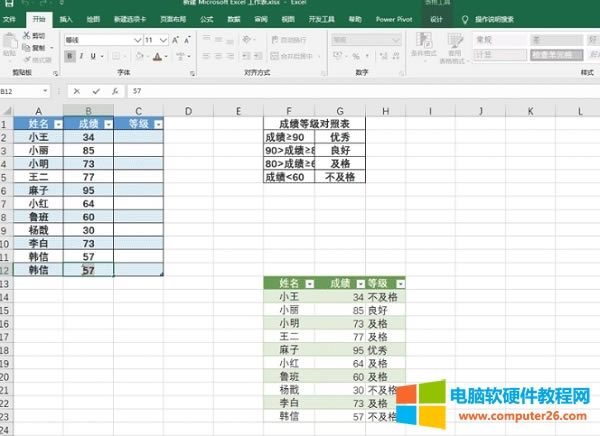Cancel the formula entry with X icon

click(77, 90)
